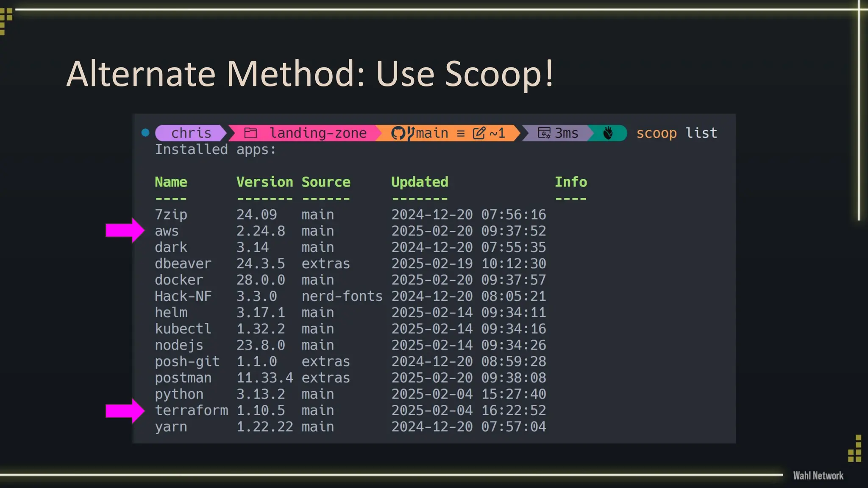Click the 'nodejs' app name
Viewport: 868px width, 488px height.
179,345
